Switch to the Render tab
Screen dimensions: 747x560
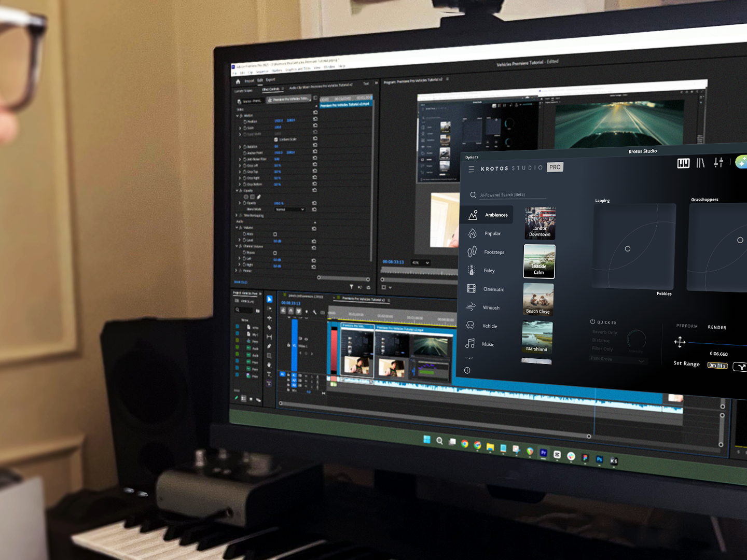coord(717,327)
